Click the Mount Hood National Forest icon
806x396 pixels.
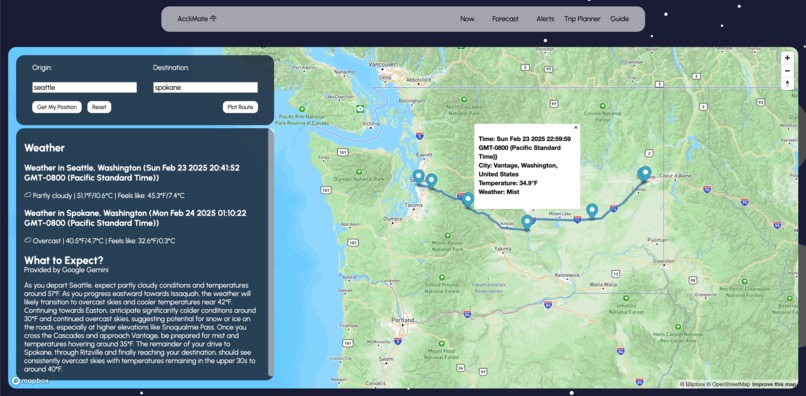pyautogui.click(x=442, y=343)
